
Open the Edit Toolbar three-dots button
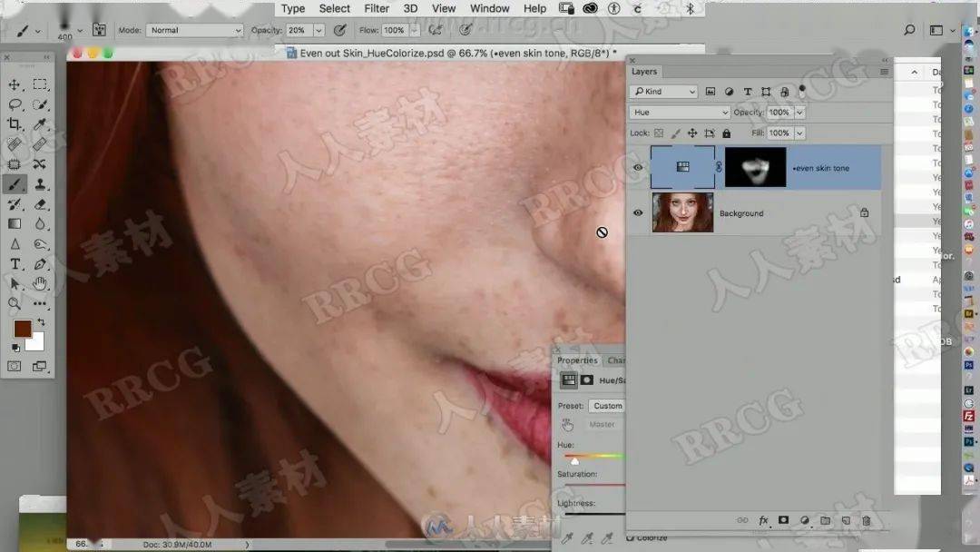click(x=40, y=304)
